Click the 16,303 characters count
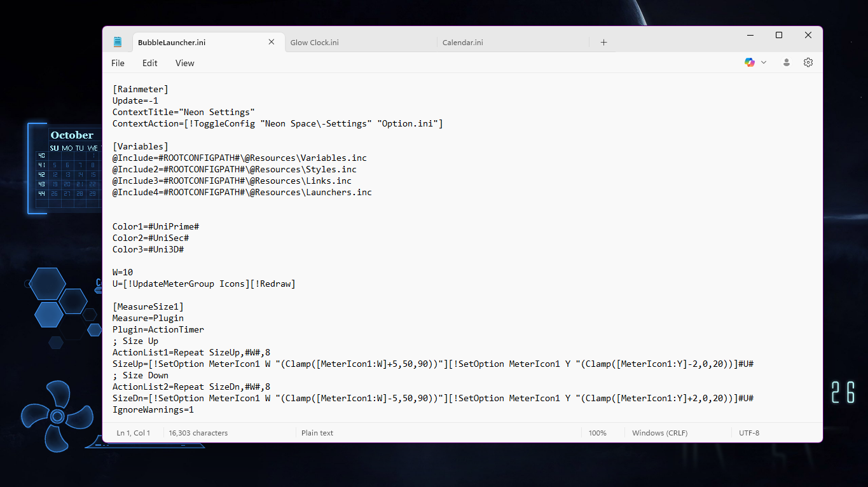 [x=198, y=433]
